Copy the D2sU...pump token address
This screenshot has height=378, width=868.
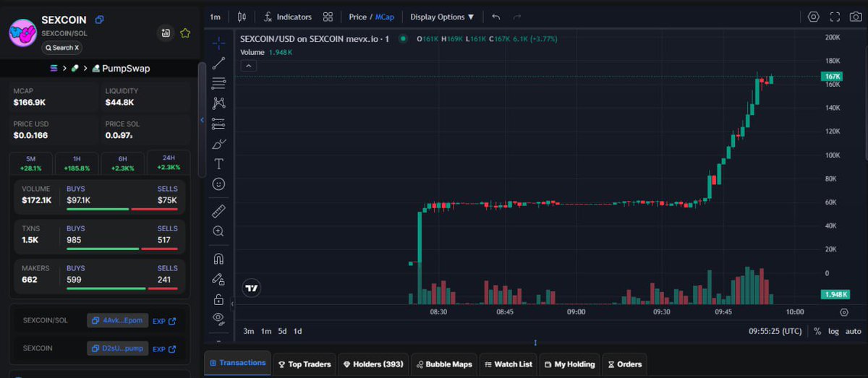(x=117, y=348)
